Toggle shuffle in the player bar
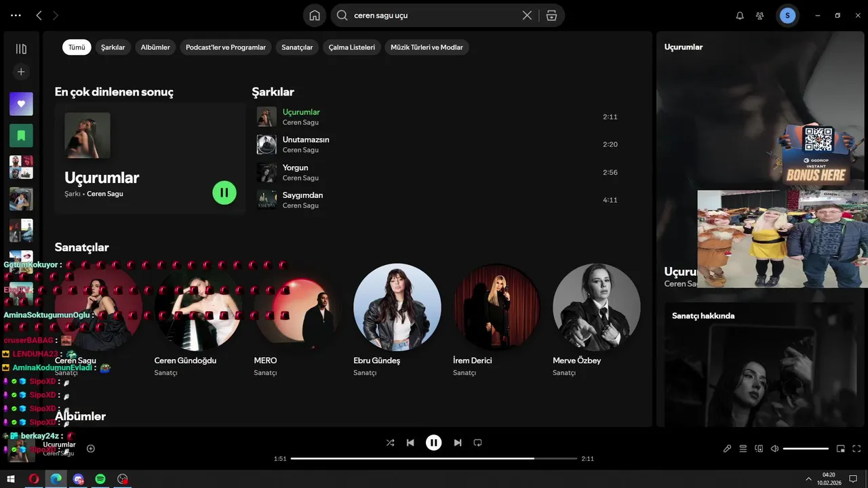 pyautogui.click(x=390, y=443)
